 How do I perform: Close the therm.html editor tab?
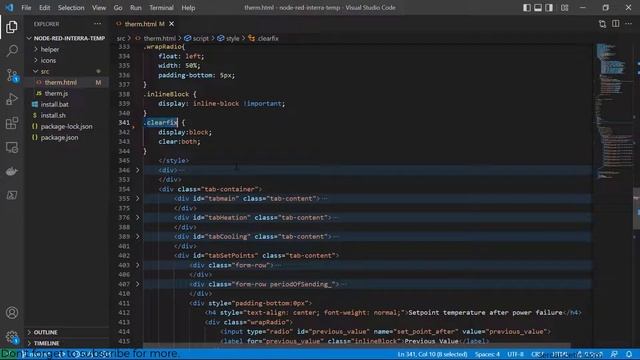pyautogui.click(x=171, y=24)
